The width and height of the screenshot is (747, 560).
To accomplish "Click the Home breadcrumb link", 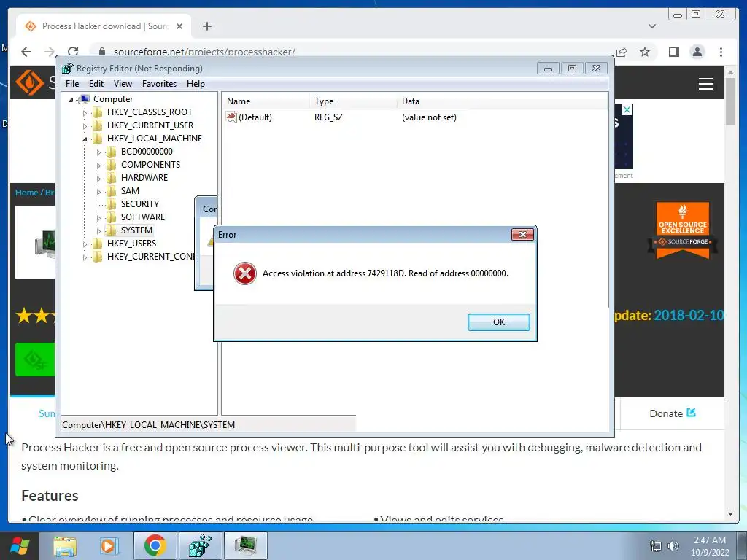I will click(26, 192).
